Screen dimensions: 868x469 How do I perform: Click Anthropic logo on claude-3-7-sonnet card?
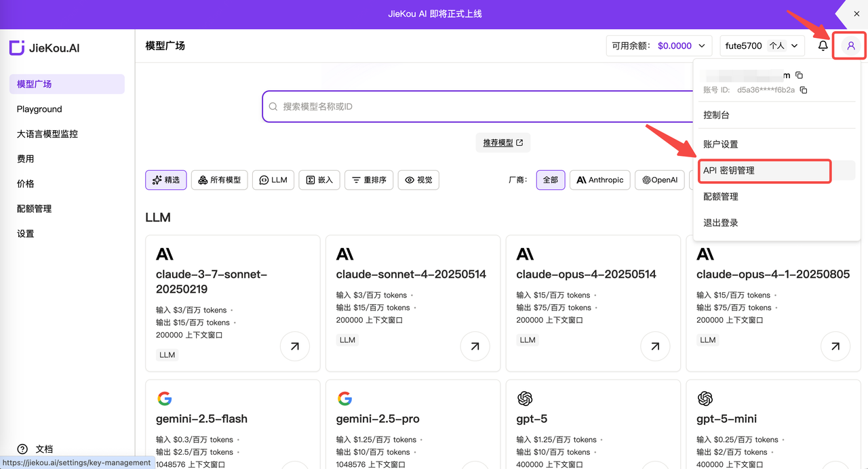(165, 253)
